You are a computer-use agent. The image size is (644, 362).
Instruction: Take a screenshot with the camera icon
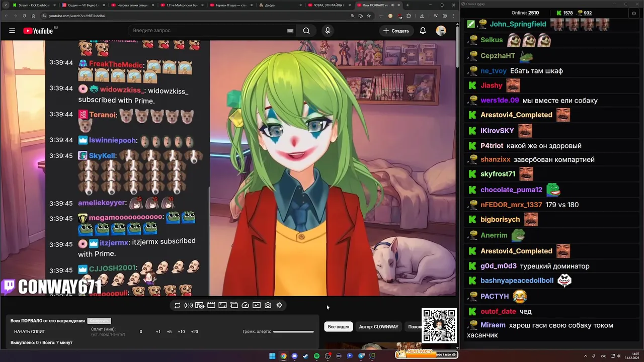click(268, 305)
